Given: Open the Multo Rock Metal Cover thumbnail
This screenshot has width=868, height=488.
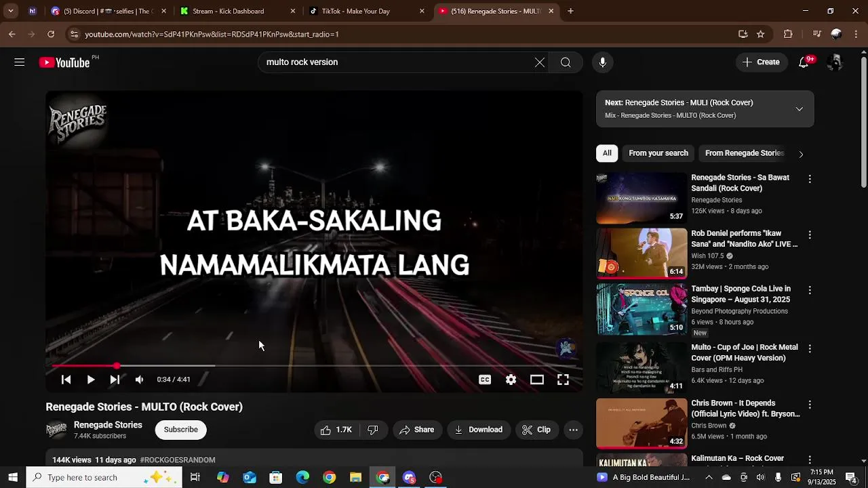Looking at the screenshot, I should pyautogui.click(x=642, y=367).
